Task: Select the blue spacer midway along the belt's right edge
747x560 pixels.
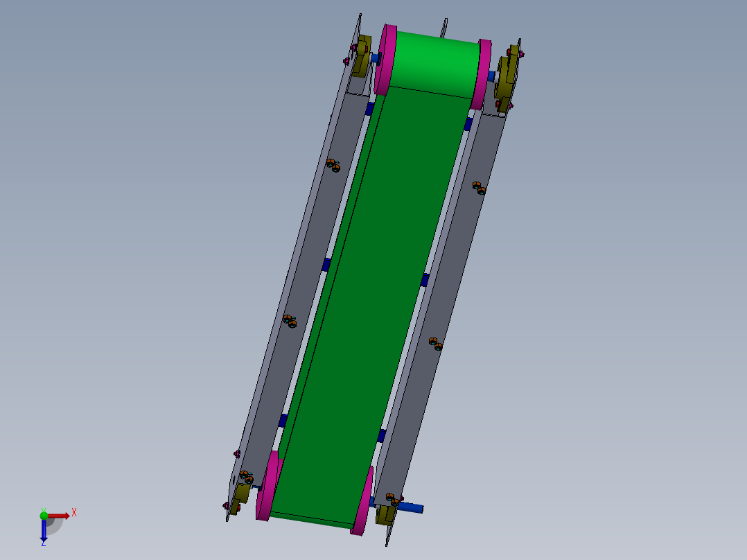Action: [x=425, y=280]
